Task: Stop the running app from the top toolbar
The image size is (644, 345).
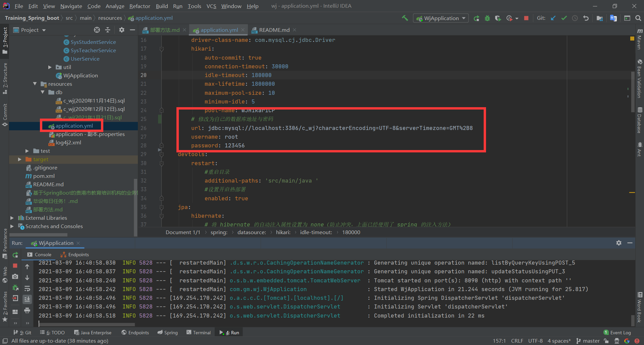Action: (526, 18)
